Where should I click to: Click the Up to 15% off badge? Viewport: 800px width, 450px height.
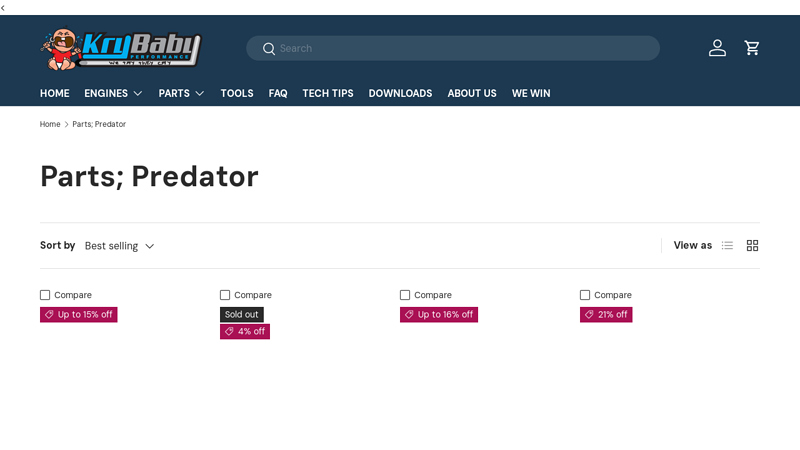coord(79,314)
